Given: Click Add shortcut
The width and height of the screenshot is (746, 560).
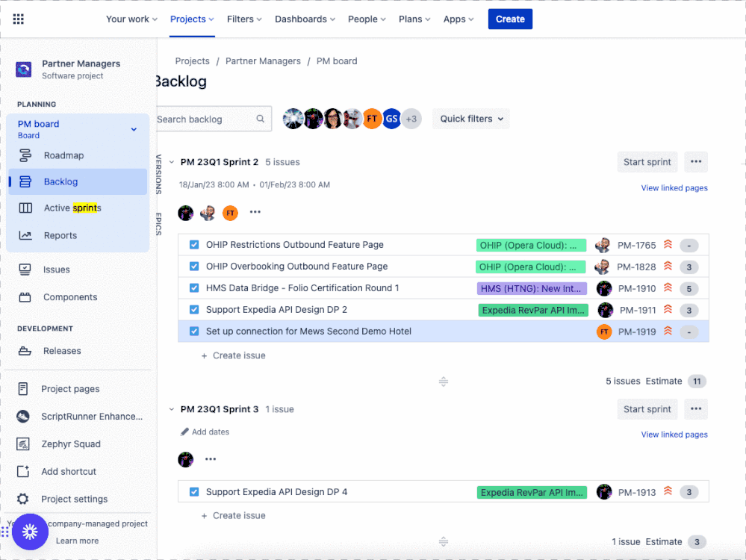Looking at the screenshot, I should point(69,472).
